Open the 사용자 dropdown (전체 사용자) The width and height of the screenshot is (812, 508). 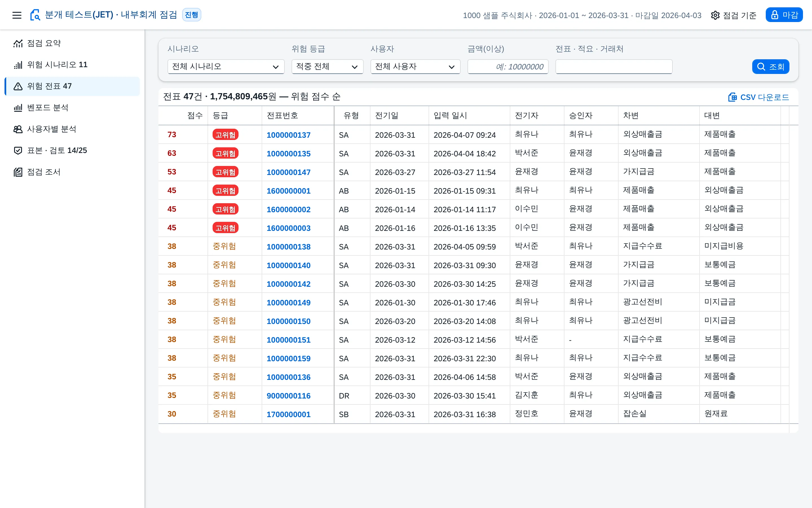click(415, 67)
